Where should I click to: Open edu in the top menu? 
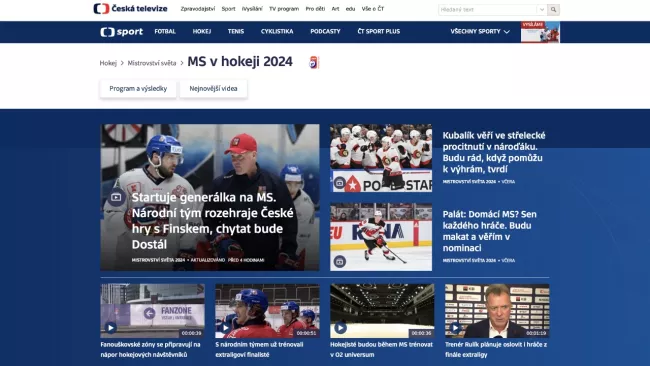coord(350,9)
